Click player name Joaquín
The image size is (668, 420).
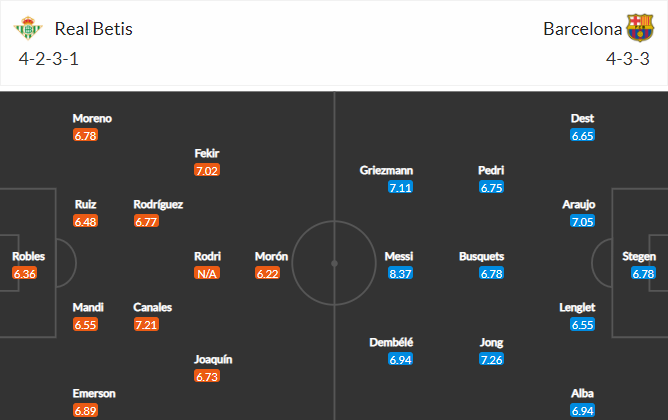click(213, 360)
